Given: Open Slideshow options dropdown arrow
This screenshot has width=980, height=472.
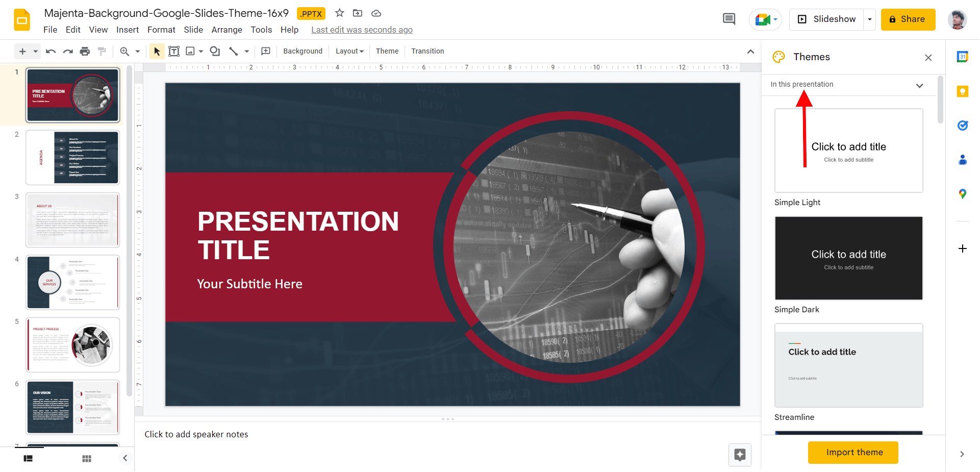Looking at the screenshot, I should (x=870, y=19).
